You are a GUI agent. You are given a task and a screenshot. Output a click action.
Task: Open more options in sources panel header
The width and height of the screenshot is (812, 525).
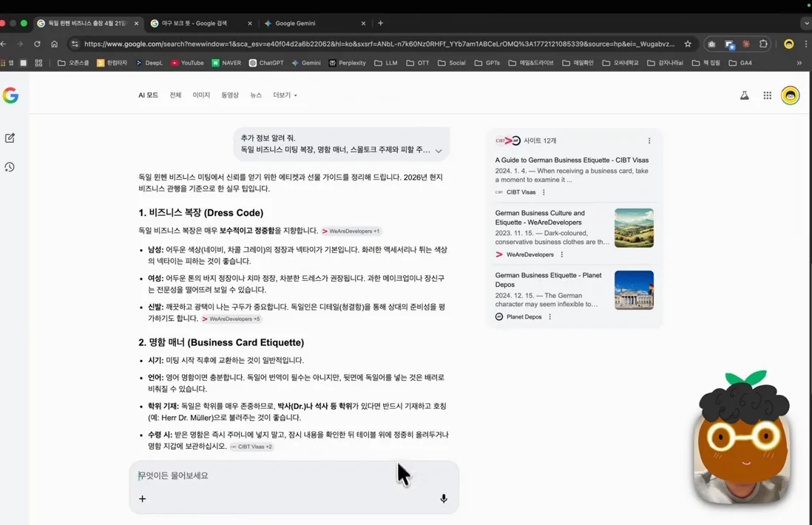point(649,140)
